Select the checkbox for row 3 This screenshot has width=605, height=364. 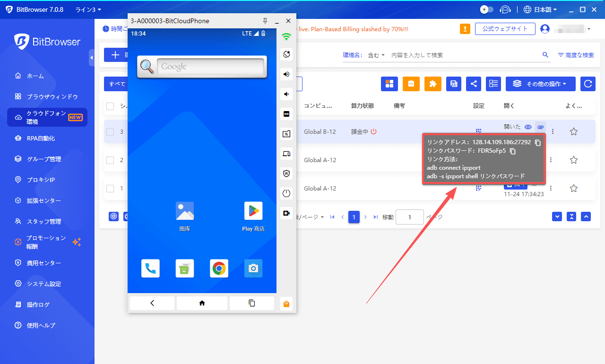click(110, 131)
